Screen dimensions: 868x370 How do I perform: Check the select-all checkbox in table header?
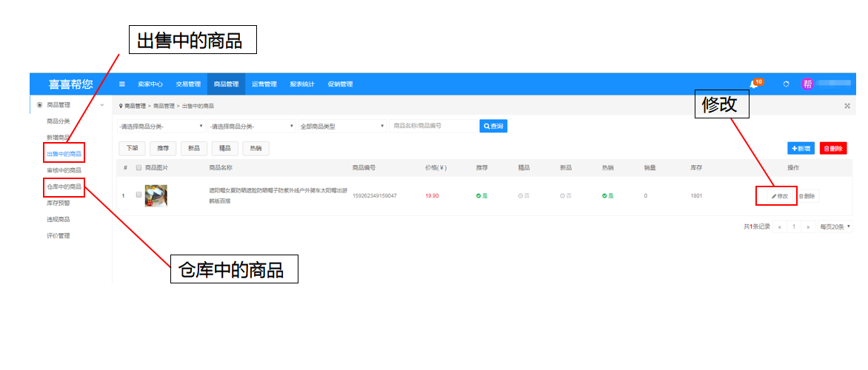[x=138, y=168]
